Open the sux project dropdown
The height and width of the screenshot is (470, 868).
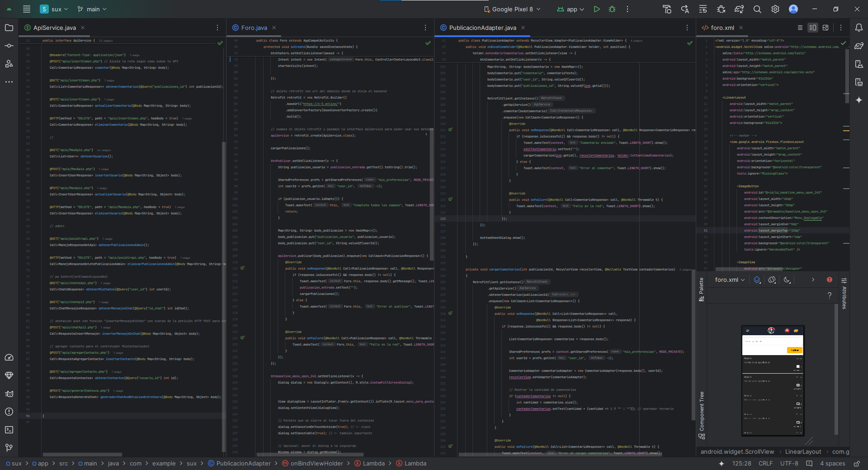(54, 9)
